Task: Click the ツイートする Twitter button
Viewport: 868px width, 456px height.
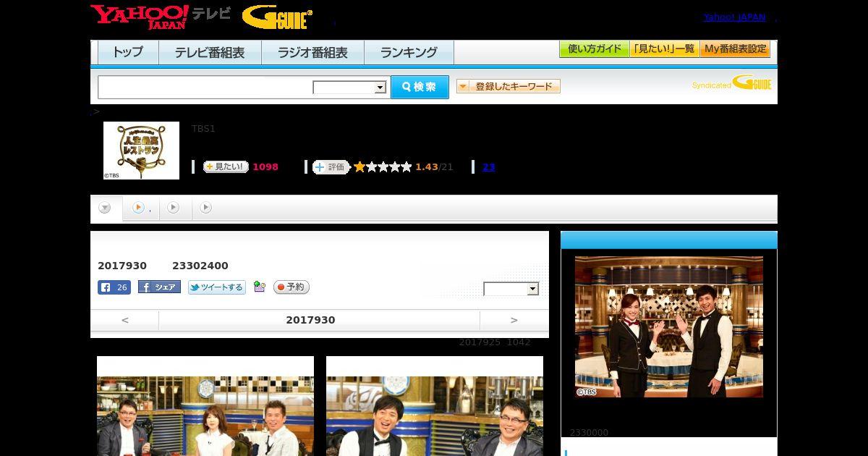Action: (x=217, y=287)
